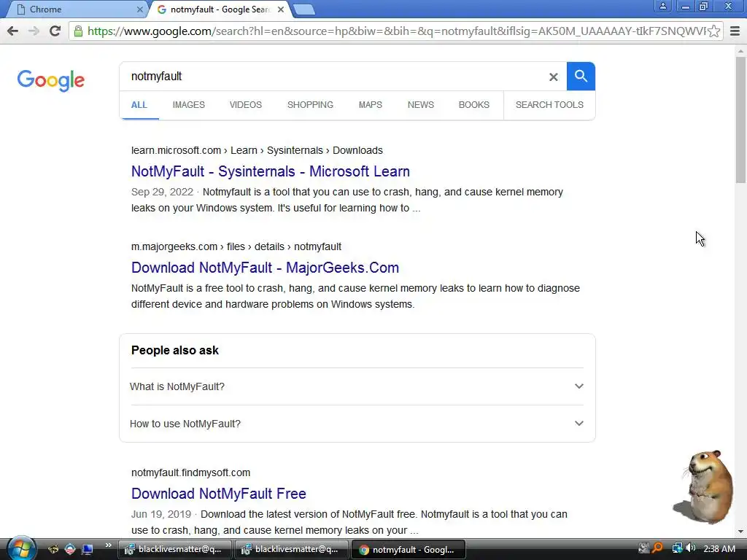Click the notmyfault.findmysoft.com site text
The image size is (747, 560).
pyautogui.click(x=190, y=472)
